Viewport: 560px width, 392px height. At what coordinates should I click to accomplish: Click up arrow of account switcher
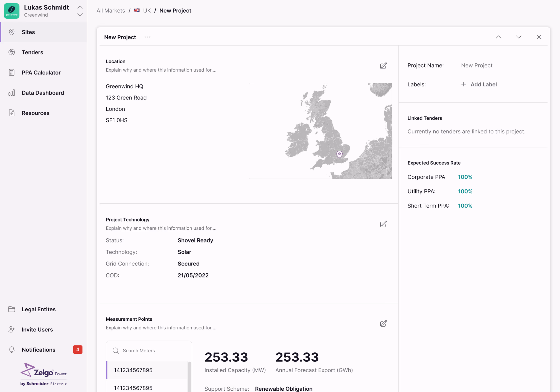coord(80,7)
